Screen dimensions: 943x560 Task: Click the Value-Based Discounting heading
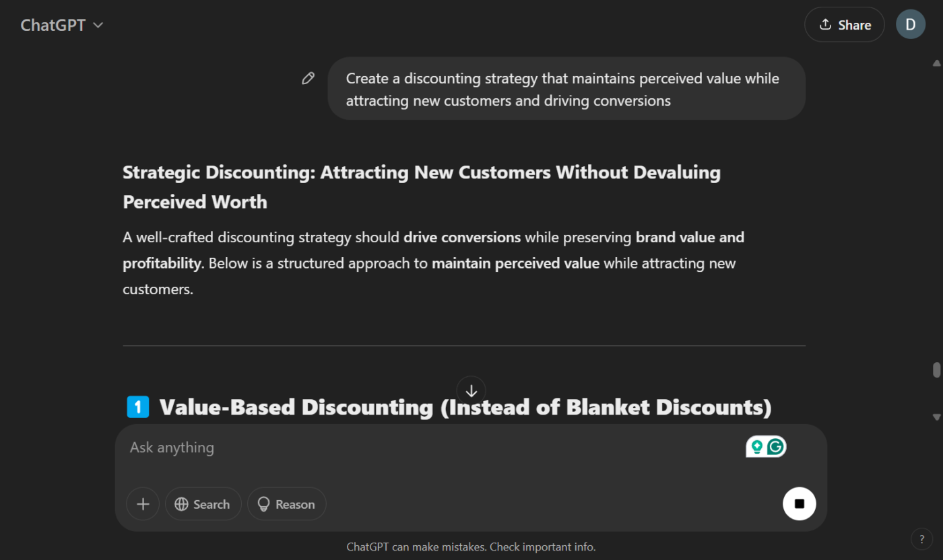tap(465, 407)
